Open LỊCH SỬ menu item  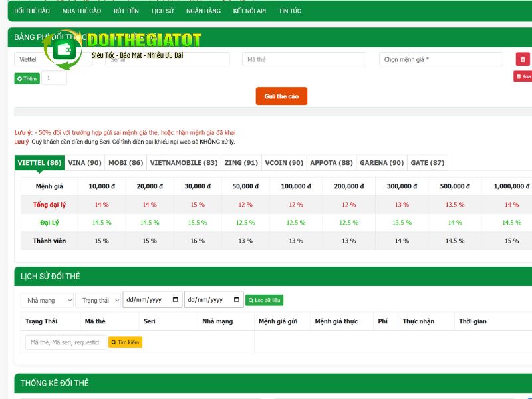[162, 11]
